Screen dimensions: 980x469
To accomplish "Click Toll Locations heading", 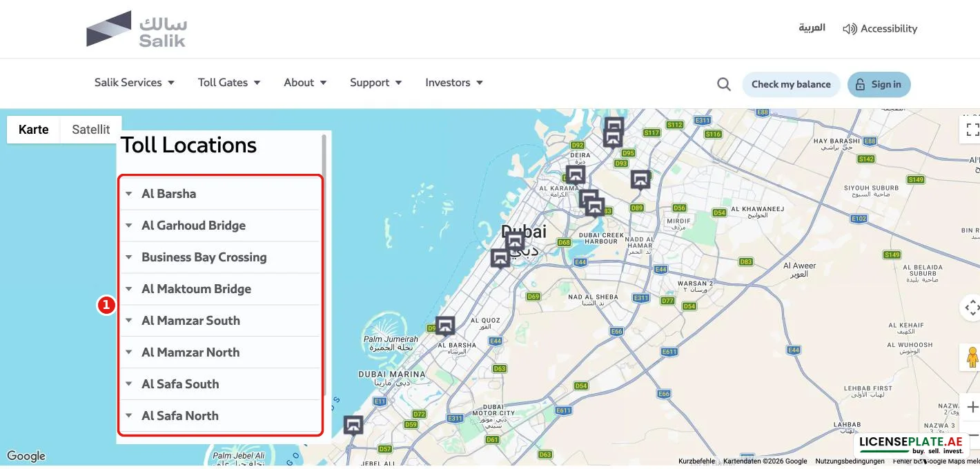I will (188, 146).
